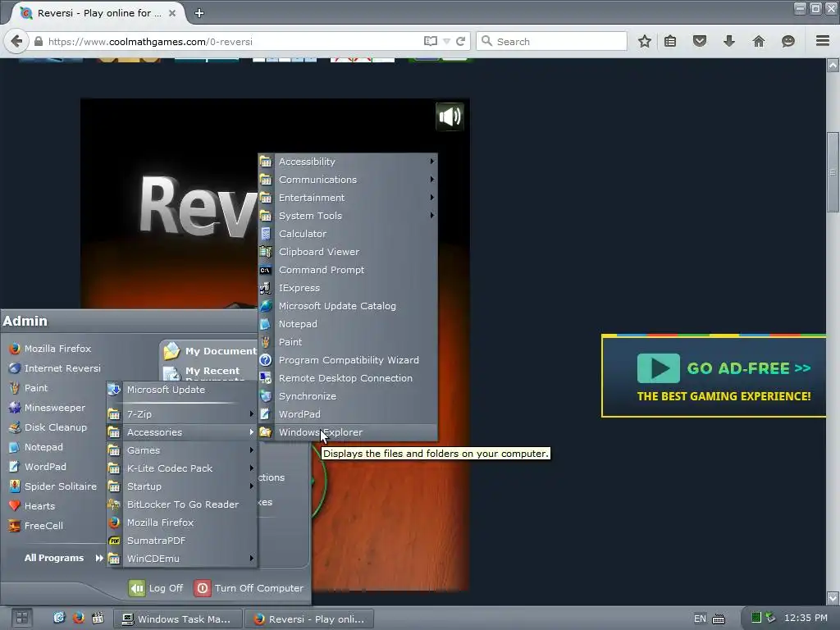Viewport: 840px width, 630px height.
Task: Open BitLocker To Go Reader icon
Action: pyautogui.click(x=113, y=504)
